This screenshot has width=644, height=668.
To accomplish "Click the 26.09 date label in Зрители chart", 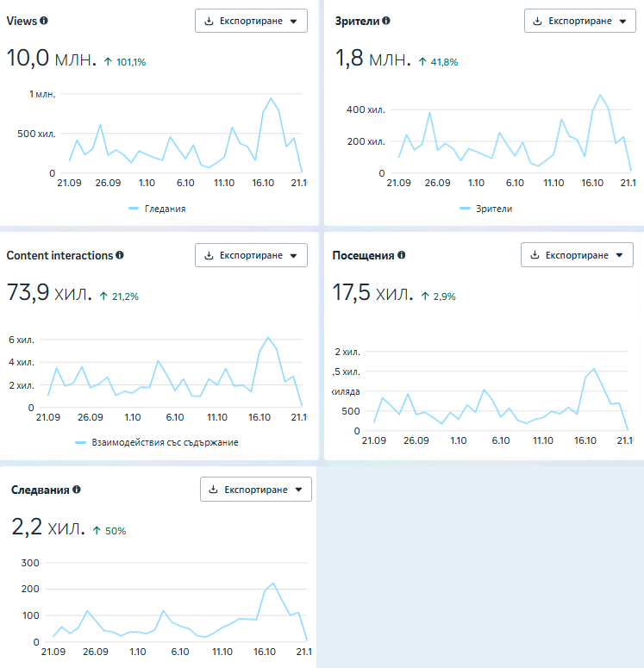I will point(437,183).
